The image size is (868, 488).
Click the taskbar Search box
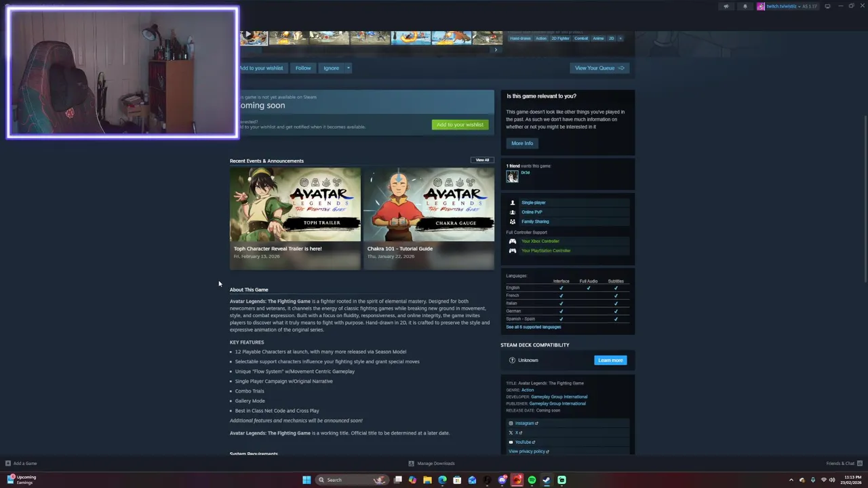[353, 480]
